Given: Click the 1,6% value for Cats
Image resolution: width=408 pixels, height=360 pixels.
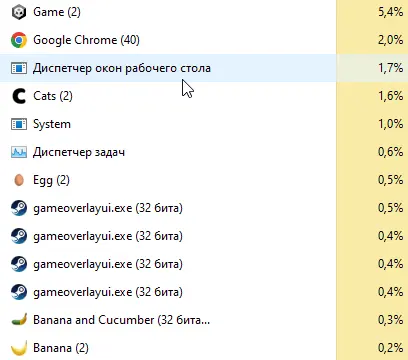Looking at the screenshot, I should [390, 96].
